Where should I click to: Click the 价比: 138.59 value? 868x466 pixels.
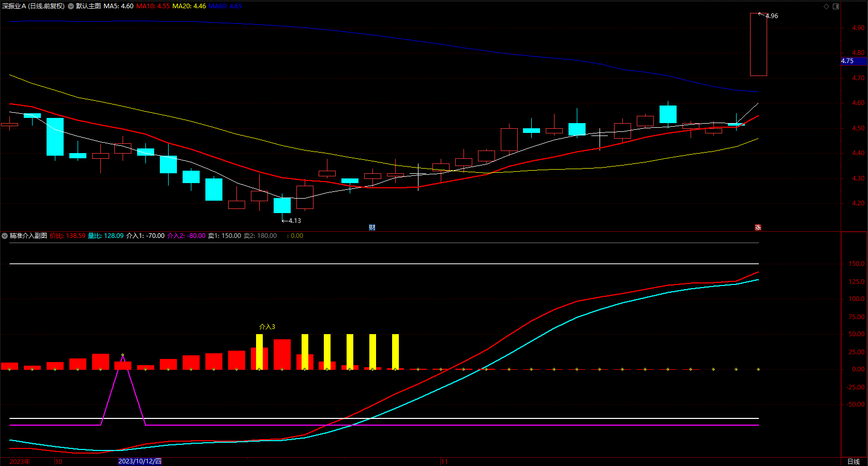(x=68, y=236)
